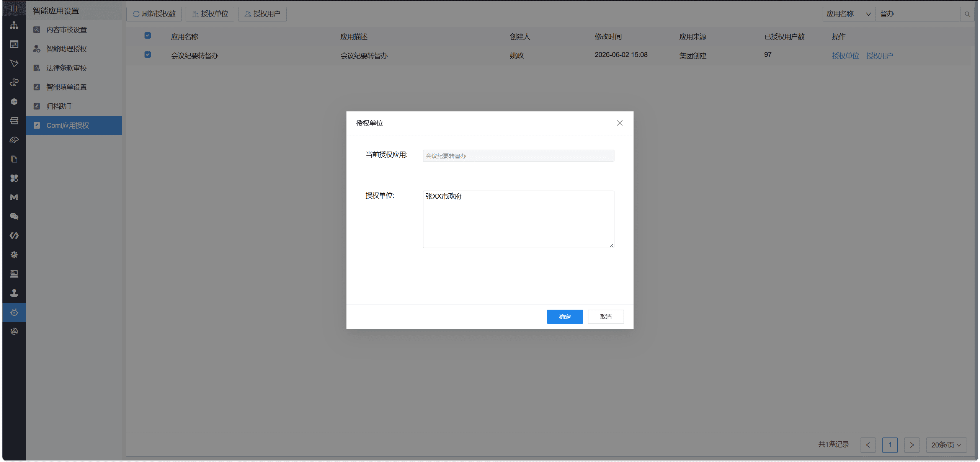980x462 pixels.
Task: Click the 已授权用户数 column header
Action: (x=784, y=37)
